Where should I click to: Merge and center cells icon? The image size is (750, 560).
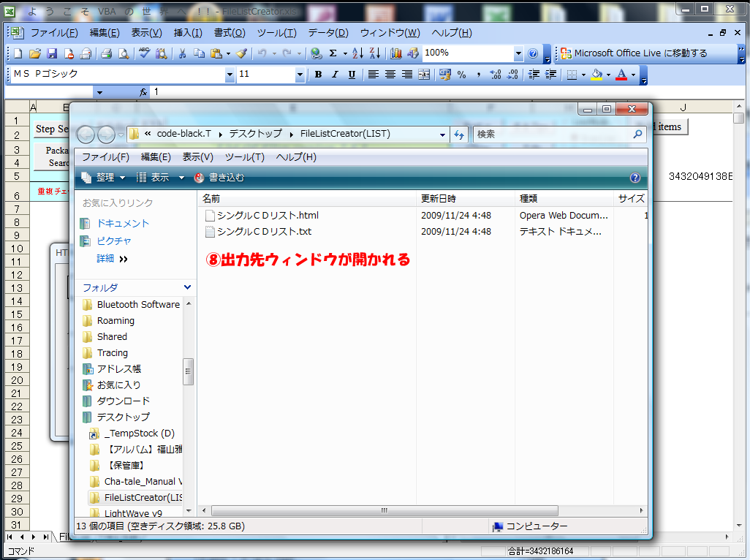424,75
